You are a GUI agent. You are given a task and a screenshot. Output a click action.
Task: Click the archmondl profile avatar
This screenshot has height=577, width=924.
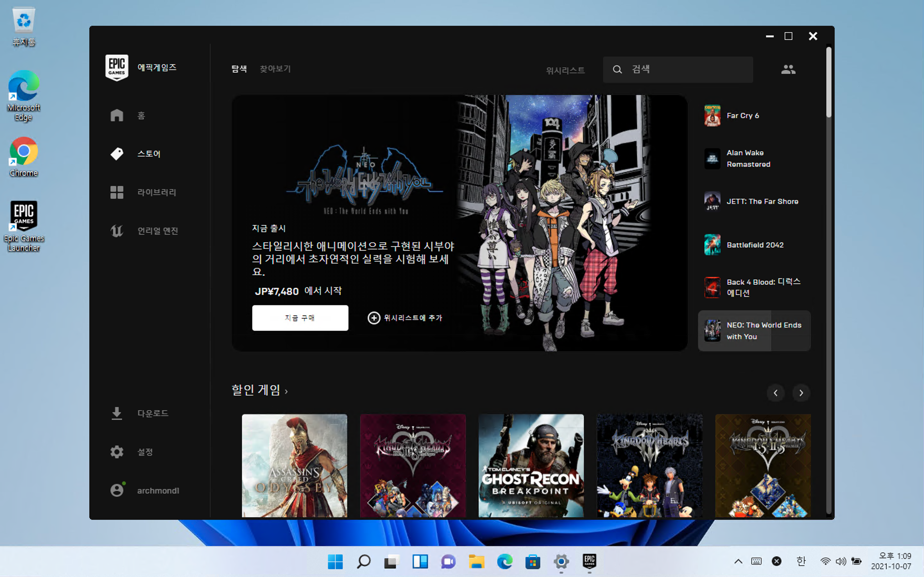click(117, 490)
